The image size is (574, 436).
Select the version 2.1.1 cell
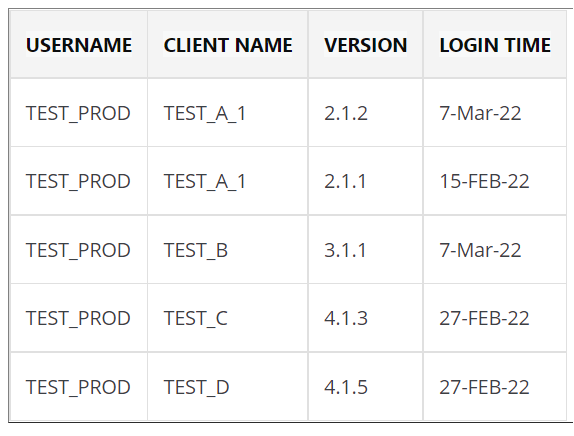(365, 181)
